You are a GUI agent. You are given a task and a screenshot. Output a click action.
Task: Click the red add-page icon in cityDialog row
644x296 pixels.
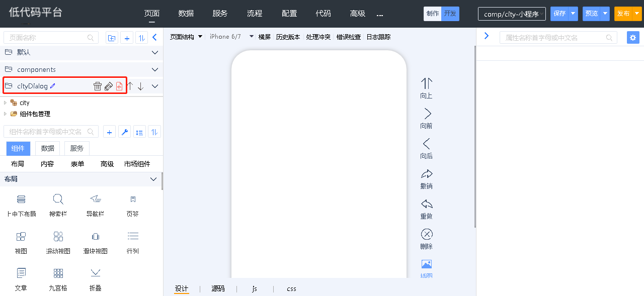119,86
